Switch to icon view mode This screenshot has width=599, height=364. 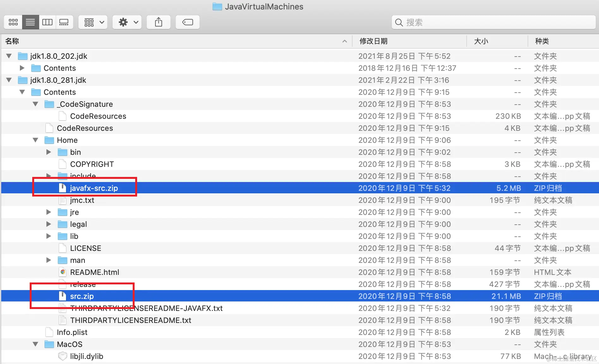click(13, 22)
